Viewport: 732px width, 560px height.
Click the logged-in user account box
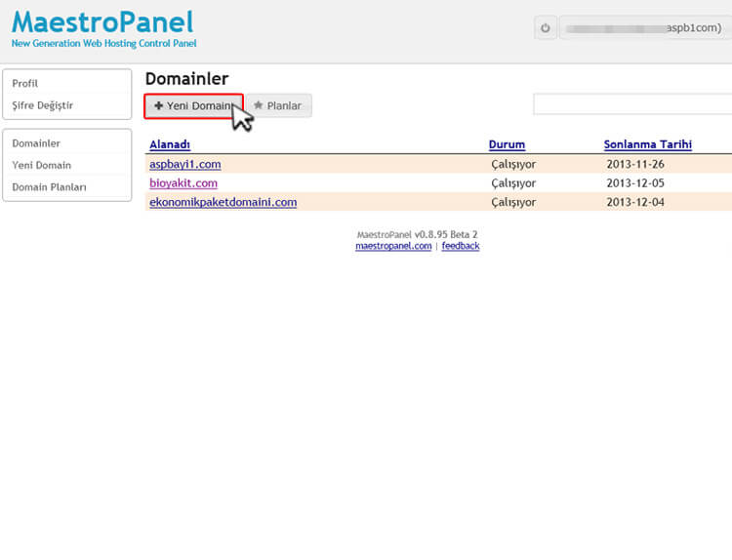pyautogui.click(x=644, y=28)
